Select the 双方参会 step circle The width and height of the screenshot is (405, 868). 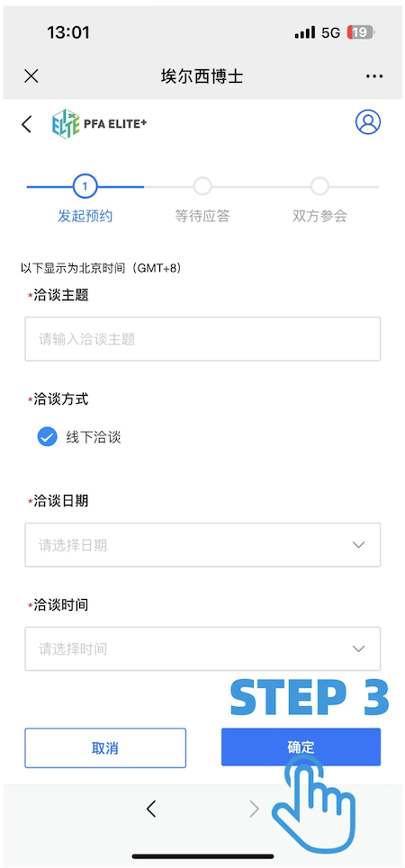(x=319, y=187)
